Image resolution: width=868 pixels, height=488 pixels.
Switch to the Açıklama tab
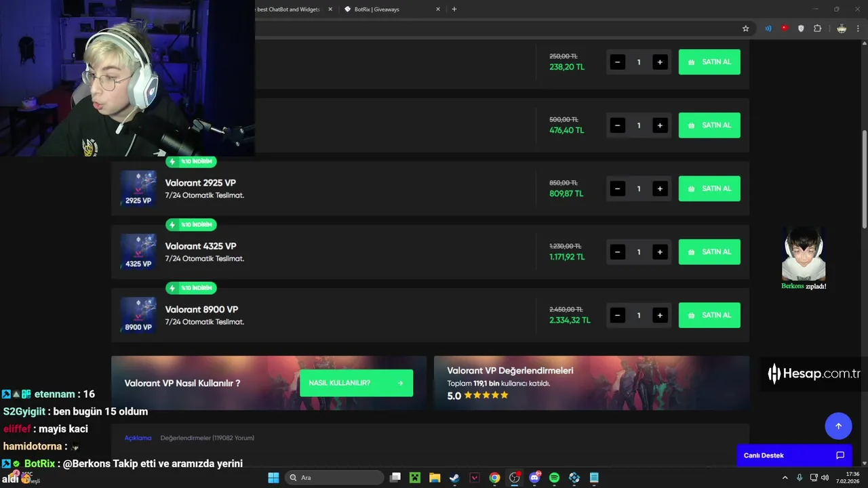pos(138,438)
